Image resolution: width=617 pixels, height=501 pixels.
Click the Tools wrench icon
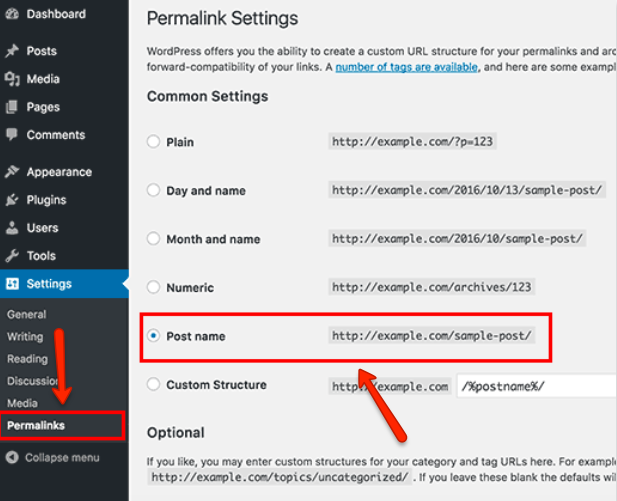(12, 256)
